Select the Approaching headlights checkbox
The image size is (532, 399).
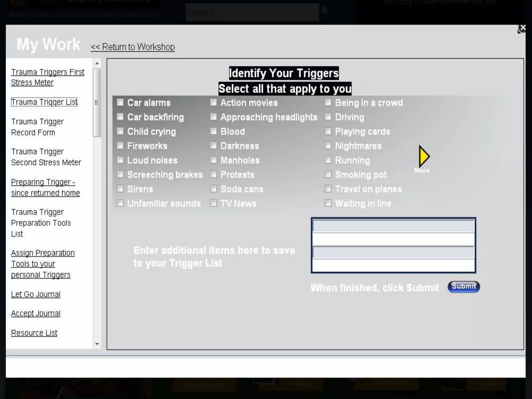pyautogui.click(x=213, y=117)
